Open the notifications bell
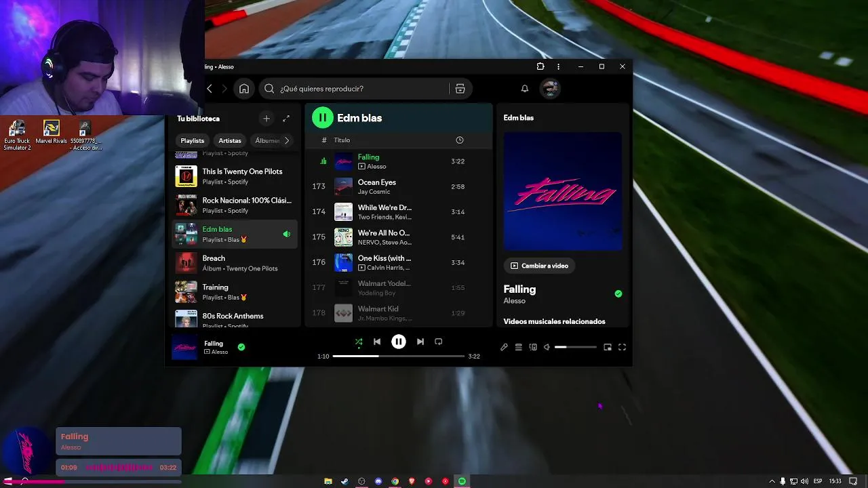This screenshot has height=488, width=868. (524, 89)
